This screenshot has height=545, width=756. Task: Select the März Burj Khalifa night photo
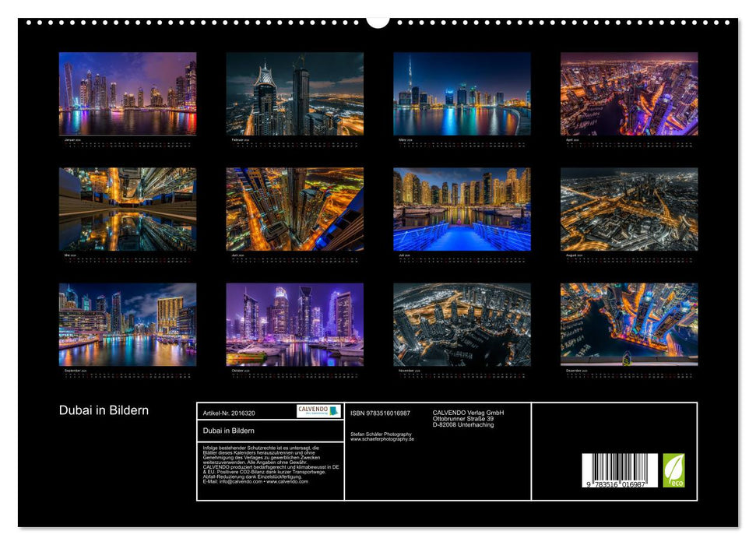(x=463, y=95)
